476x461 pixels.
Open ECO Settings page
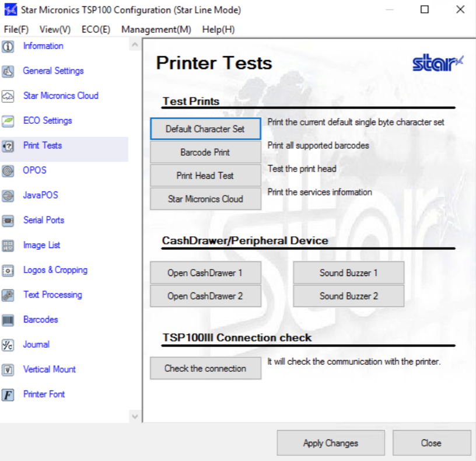pyautogui.click(x=48, y=121)
